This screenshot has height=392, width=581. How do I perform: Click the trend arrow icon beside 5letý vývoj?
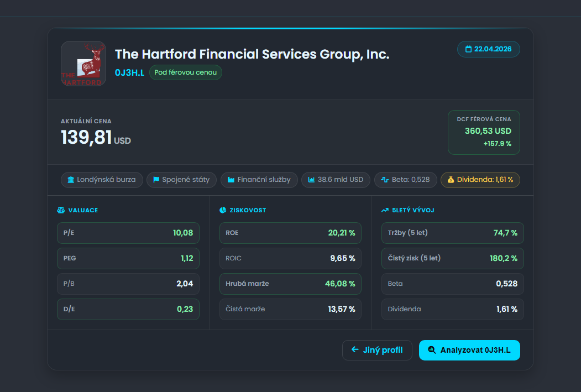385,210
